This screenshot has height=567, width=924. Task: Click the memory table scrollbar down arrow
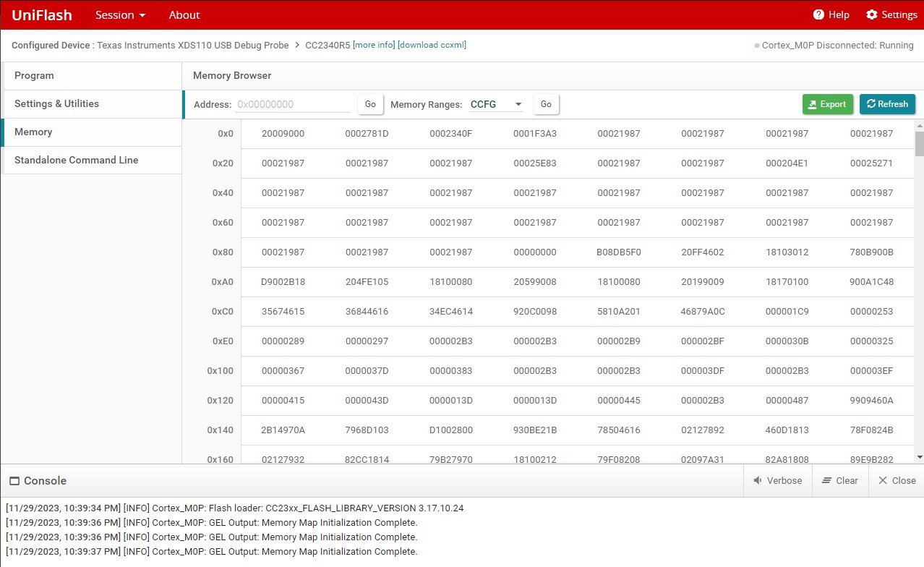(x=919, y=457)
